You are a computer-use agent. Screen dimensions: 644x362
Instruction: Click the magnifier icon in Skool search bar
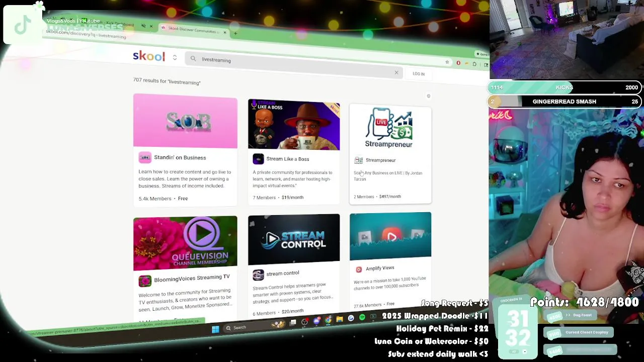pyautogui.click(x=193, y=59)
